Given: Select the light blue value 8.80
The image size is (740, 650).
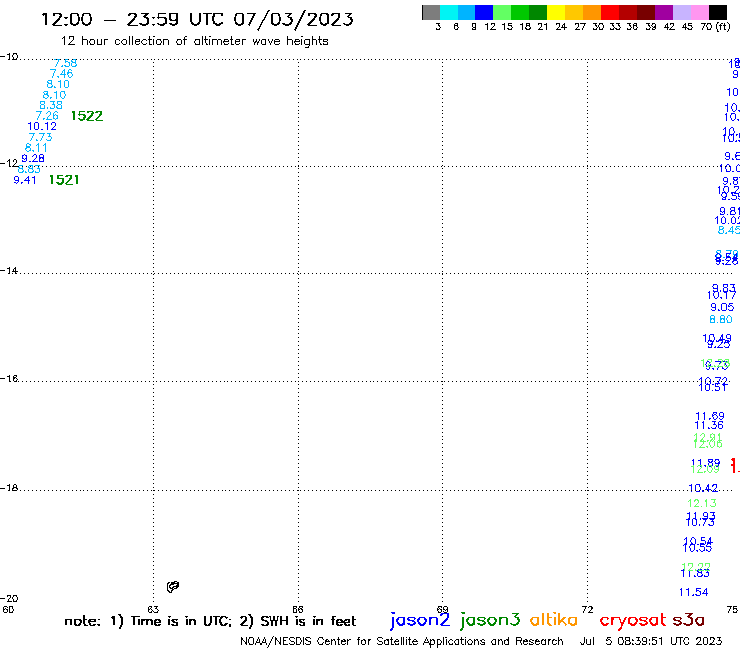Looking at the screenshot, I should 721,320.
